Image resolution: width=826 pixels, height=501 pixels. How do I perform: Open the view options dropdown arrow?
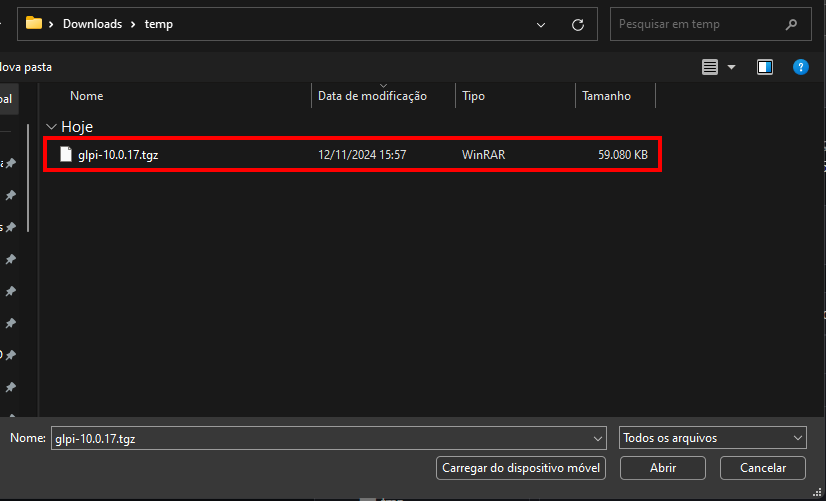[x=731, y=67]
